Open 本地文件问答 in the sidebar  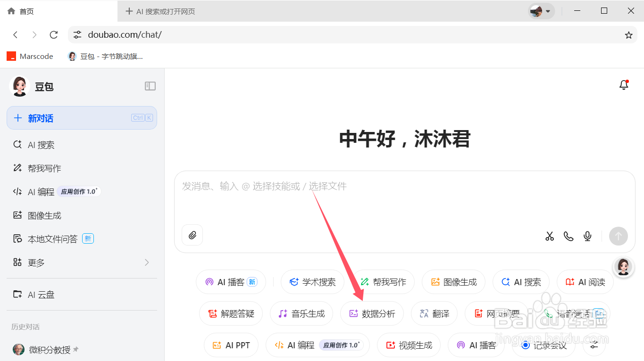click(x=82, y=239)
